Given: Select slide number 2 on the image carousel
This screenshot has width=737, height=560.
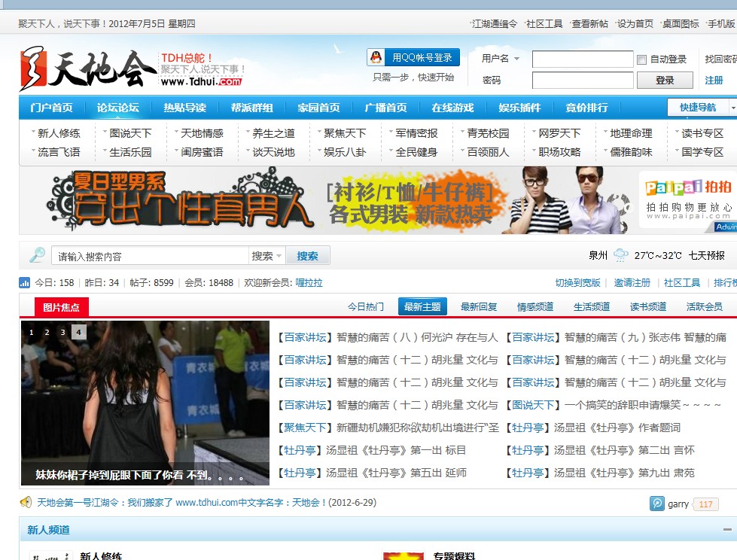Looking at the screenshot, I should click(x=47, y=332).
